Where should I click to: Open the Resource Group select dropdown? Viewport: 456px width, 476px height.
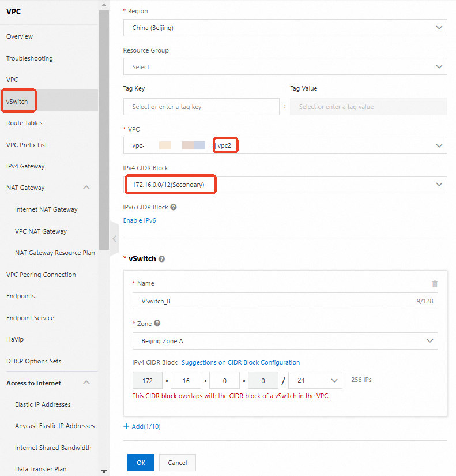tap(285, 66)
